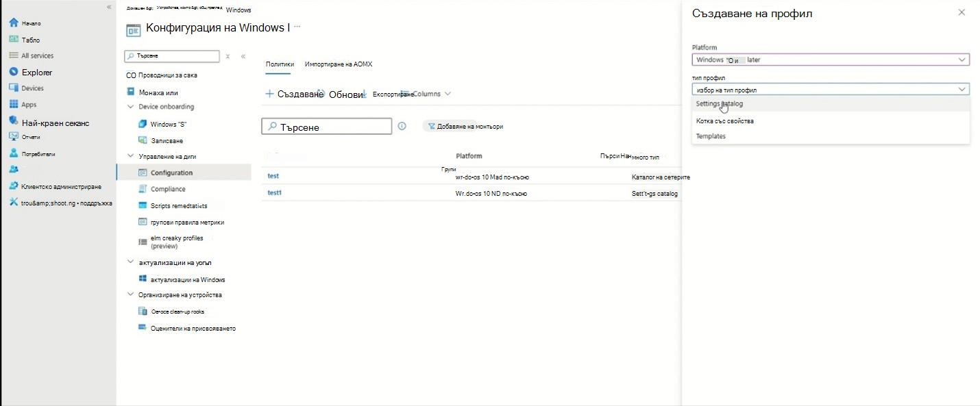Open Най-краен секанс shield icon

pos(13,121)
